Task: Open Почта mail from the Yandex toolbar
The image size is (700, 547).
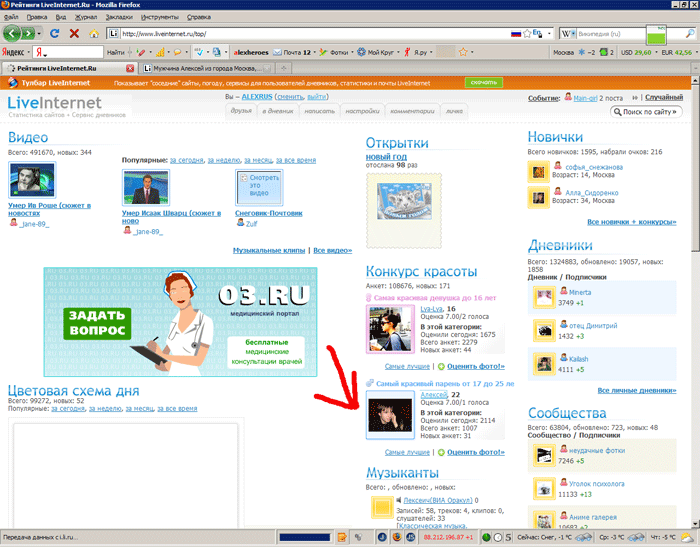Action: pos(292,52)
